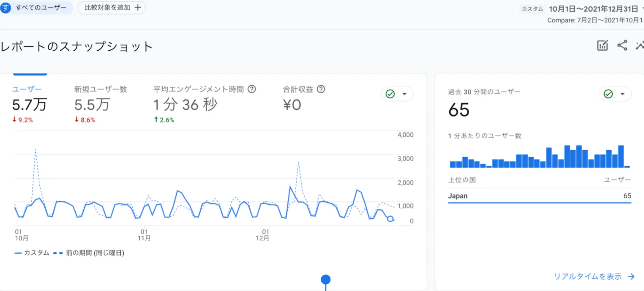Click the share report icon
Image resolution: width=644 pixels, height=291 pixels.
click(x=622, y=45)
